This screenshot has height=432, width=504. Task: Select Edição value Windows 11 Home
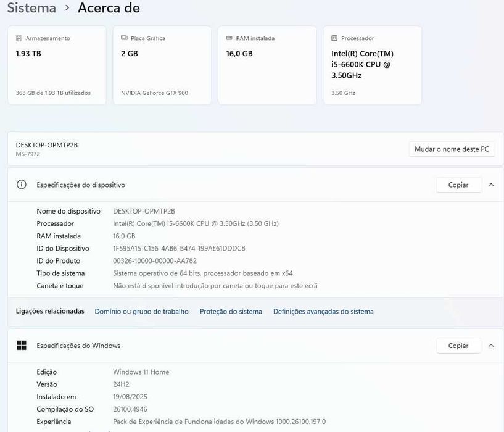(141, 372)
